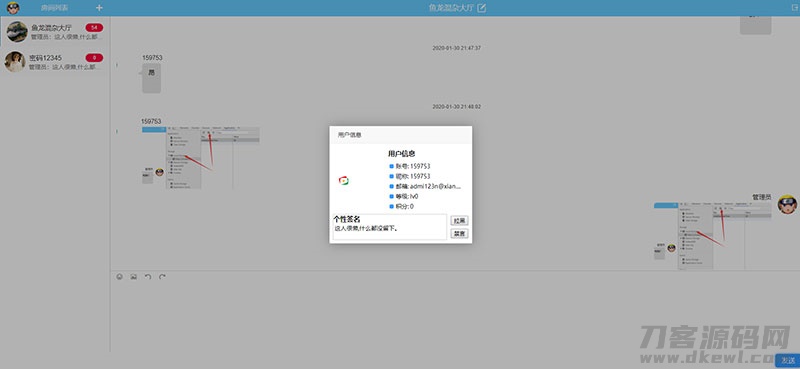Click the 鱼龙混杂大厅 room avatar
800x369 pixels.
click(x=17, y=32)
